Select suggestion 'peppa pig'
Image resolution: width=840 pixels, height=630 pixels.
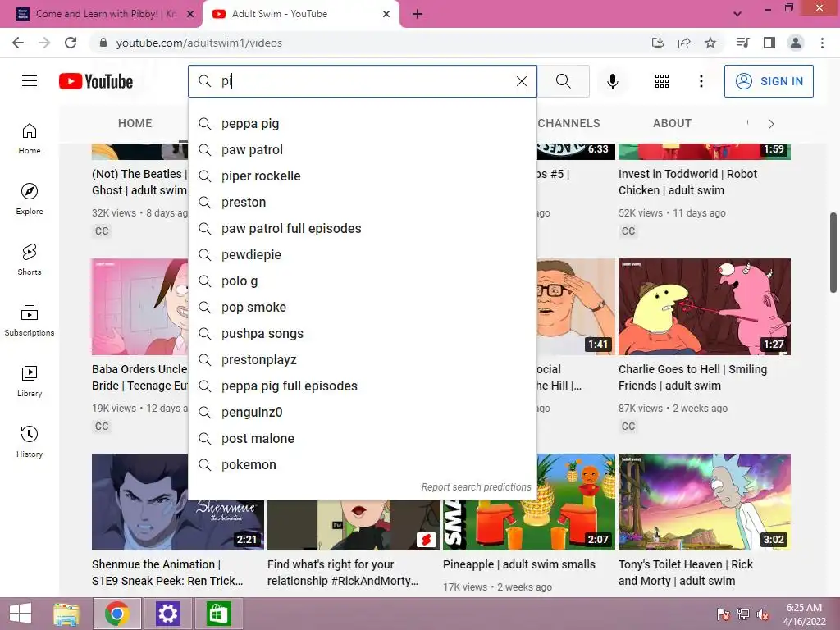363,124
